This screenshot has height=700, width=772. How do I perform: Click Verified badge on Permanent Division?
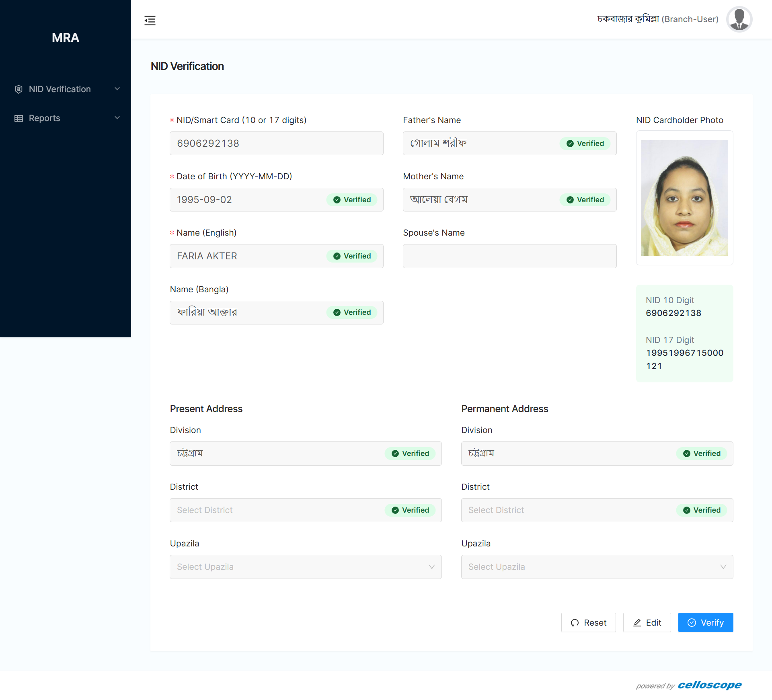[702, 454]
